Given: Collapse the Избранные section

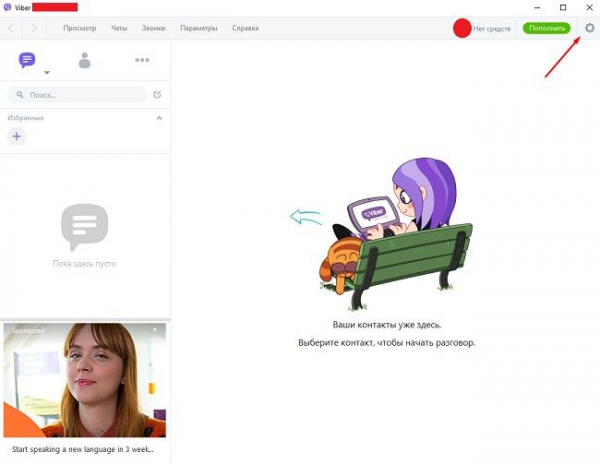Looking at the screenshot, I should (x=159, y=118).
